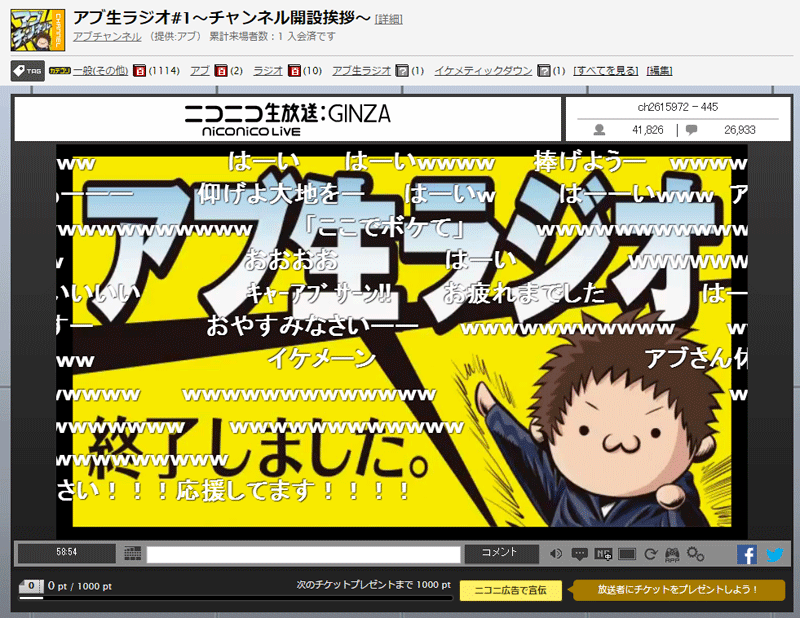Click the アブチャンネル channel thumbnail image
The width and height of the screenshot is (800, 618).
[38, 30]
